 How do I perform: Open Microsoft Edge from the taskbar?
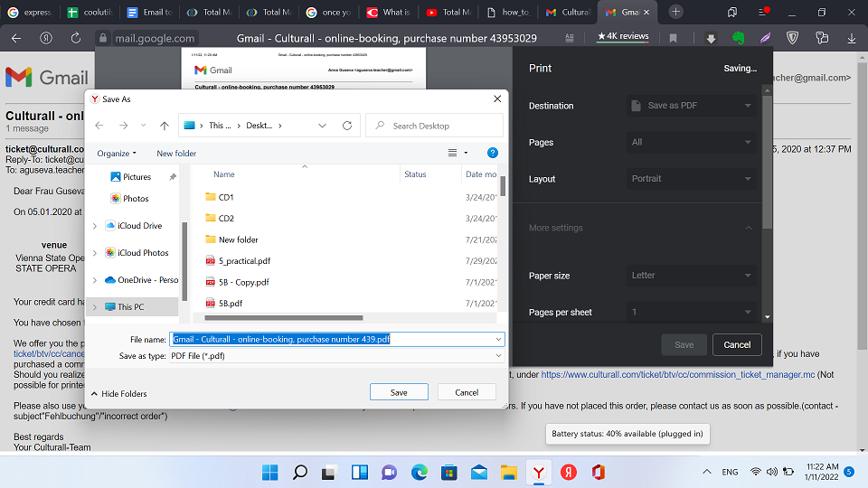click(419, 472)
